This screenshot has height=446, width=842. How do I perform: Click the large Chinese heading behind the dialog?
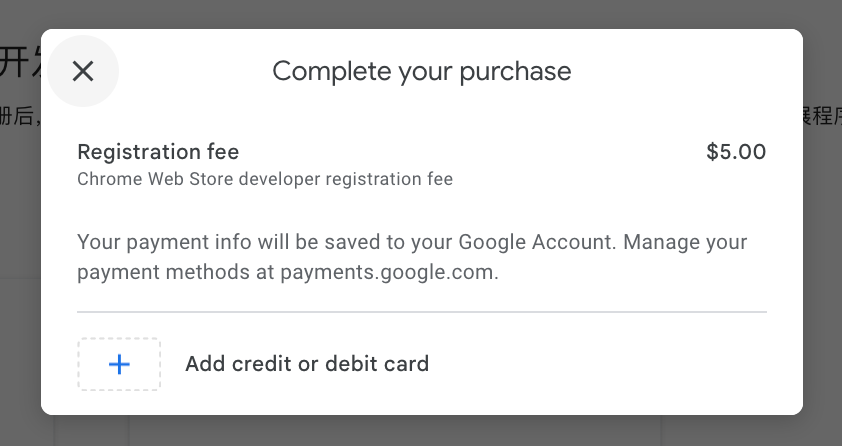pos(20,63)
